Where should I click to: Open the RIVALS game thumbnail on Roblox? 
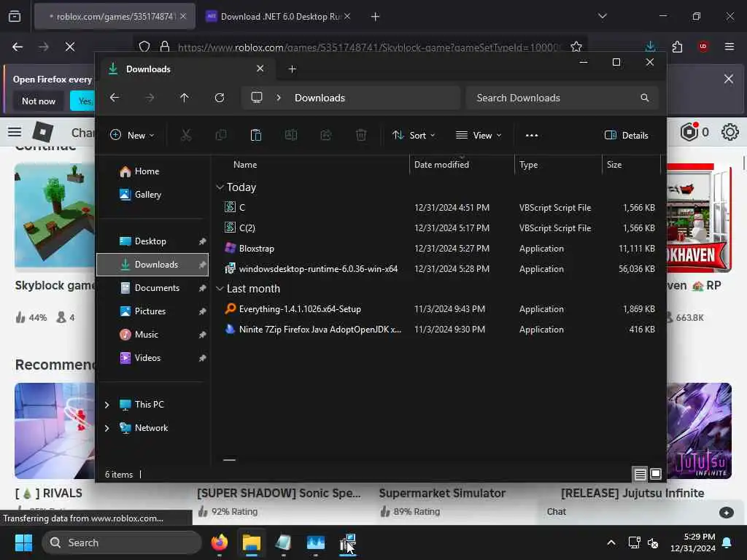(x=54, y=430)
